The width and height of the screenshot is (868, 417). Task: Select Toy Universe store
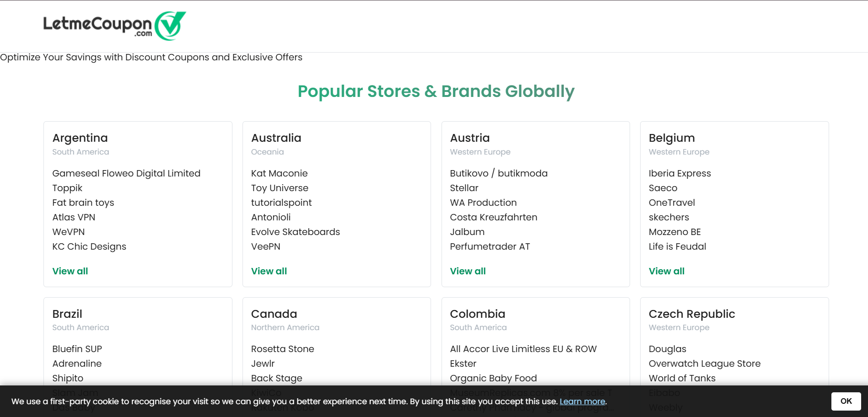[x=280, y=188]
